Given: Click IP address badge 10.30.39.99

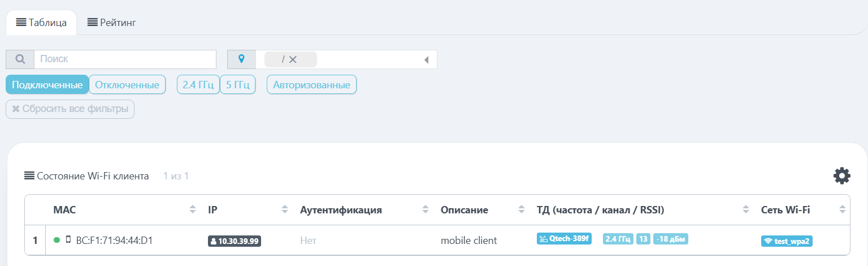Looking at the screenshot, I should [235, 241].
